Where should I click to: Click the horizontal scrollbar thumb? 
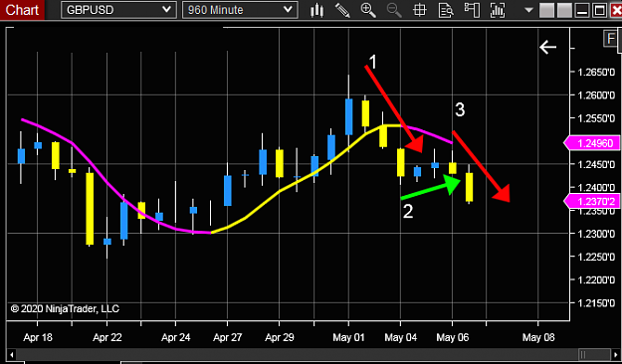click(x=594, y=354)
